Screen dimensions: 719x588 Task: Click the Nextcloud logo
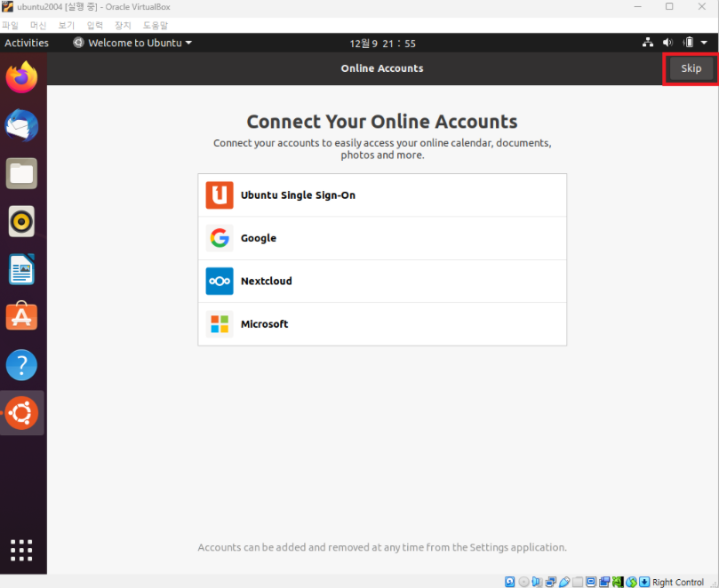220,281
